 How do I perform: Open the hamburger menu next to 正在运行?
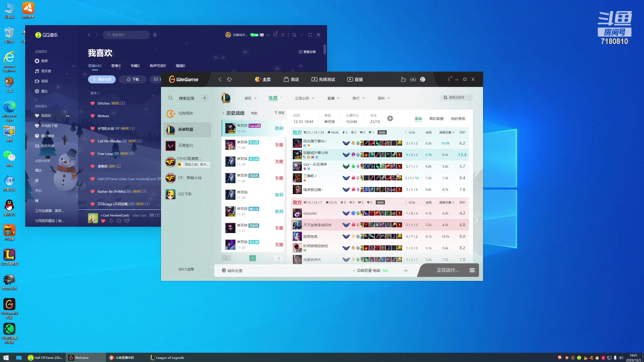472,270
